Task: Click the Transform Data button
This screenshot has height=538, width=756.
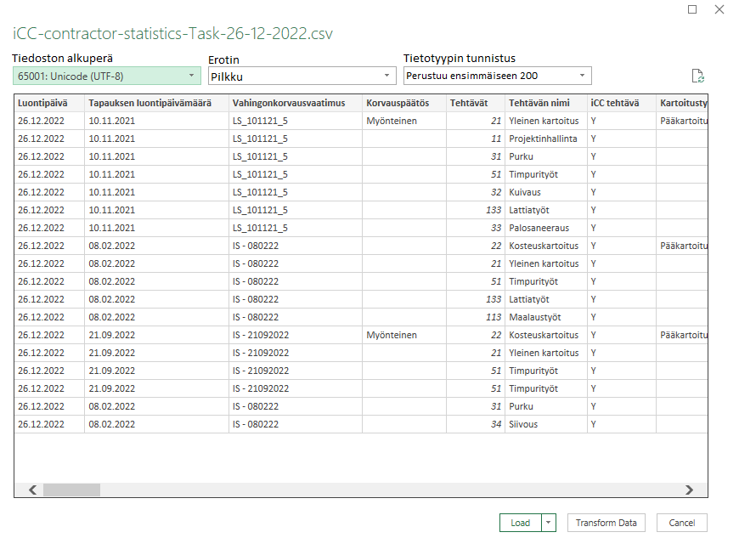Action: tap(606, 523)
